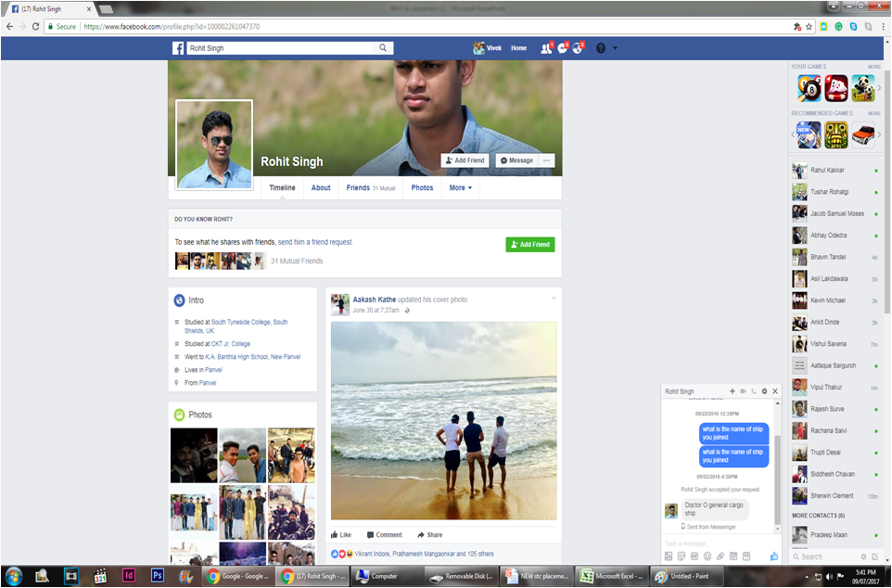The height and width of the screenshot is (588, 892).
Task: Go back using the browser back arrow
Action: click(9, 26)
